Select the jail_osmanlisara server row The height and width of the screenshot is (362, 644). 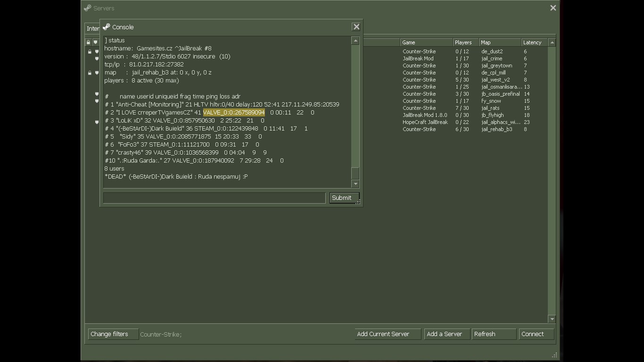coord(316,87)
